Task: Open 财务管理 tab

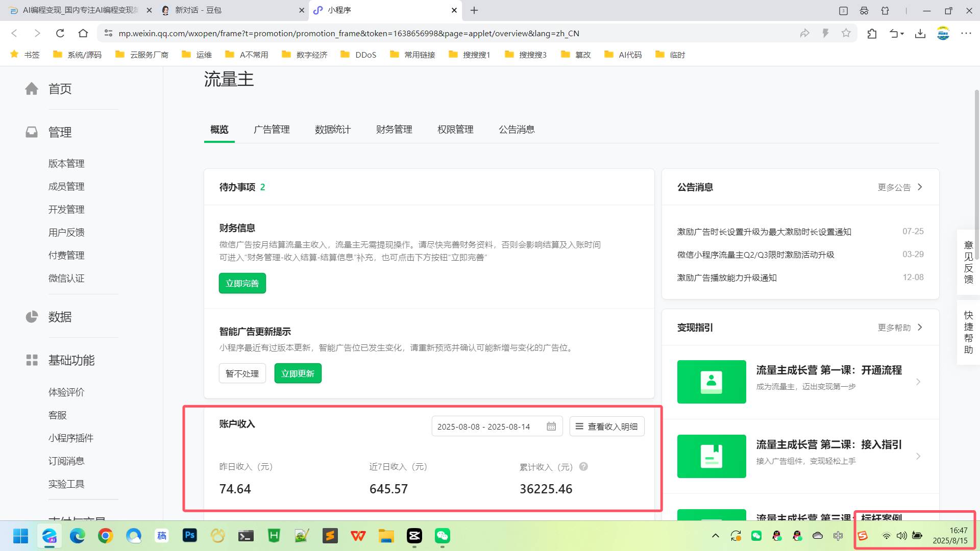Action: pos(394,130)
